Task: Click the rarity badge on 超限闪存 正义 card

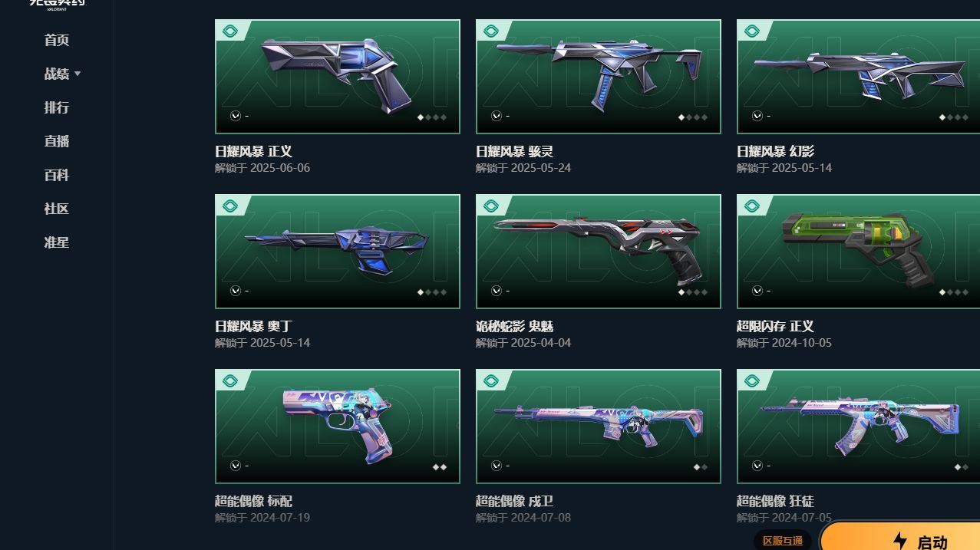Action: click(x=751, y=206)
